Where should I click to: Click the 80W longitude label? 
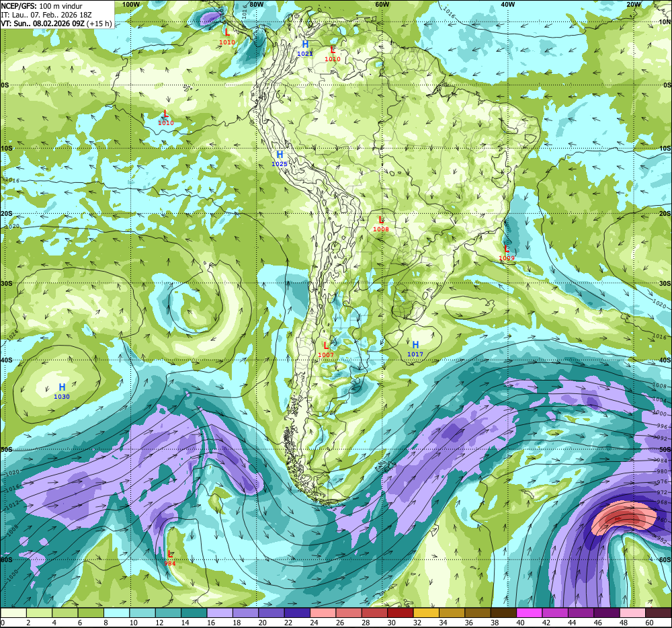point(256,4)
